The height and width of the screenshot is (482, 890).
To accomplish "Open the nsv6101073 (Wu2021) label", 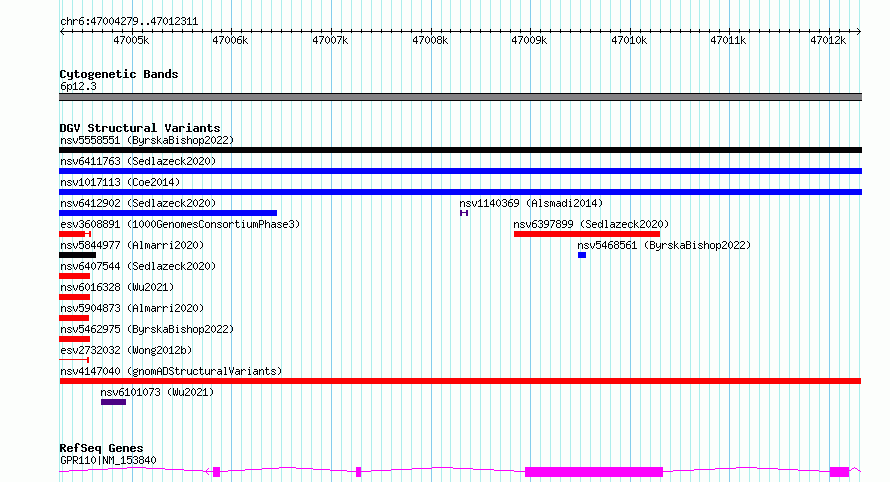I will (157, 392).
